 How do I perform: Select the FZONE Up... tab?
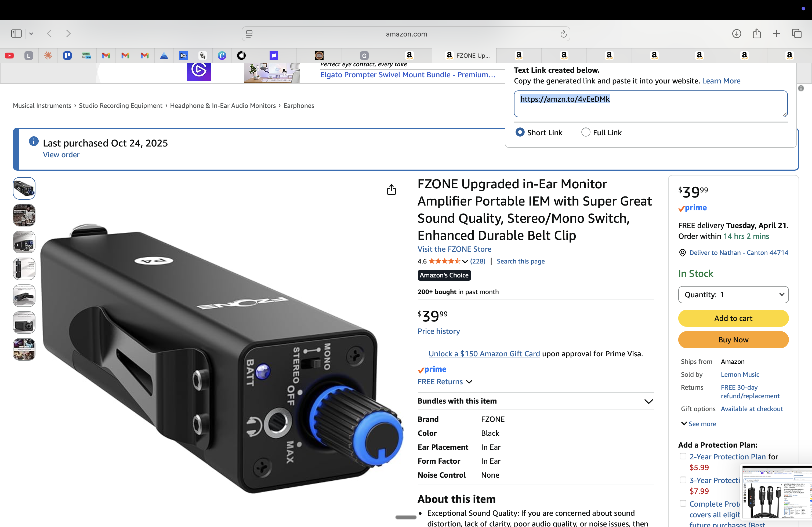click(464, 56)
